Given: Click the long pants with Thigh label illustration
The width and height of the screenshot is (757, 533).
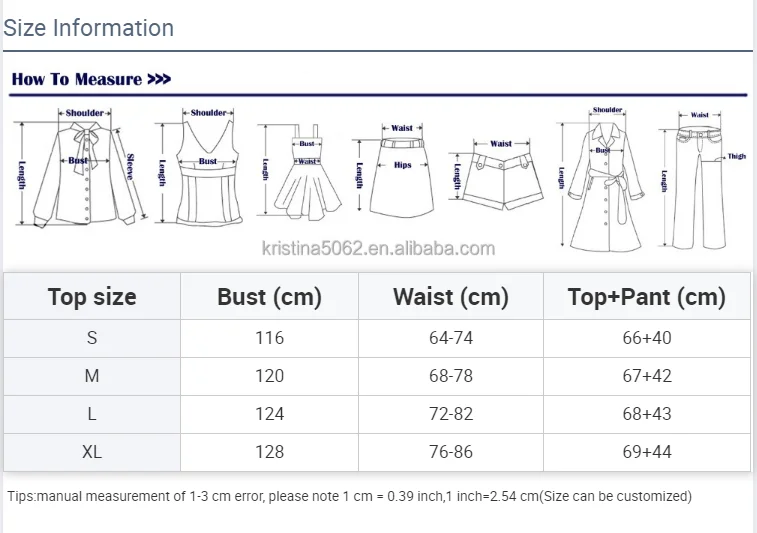Looking at the screenshot, I should pyautogui.click(x=702, y=180).
